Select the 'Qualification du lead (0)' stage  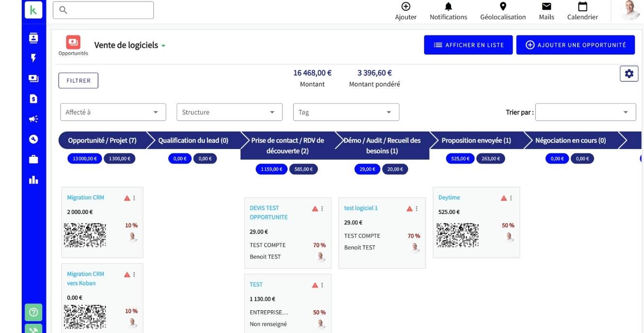[193, 140]
